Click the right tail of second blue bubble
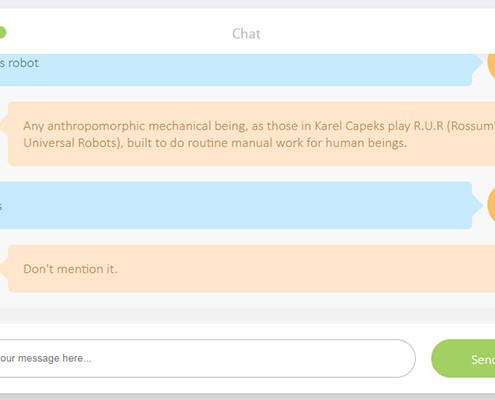The width and height of the screenshot is (495, 400). click(478, 205)
